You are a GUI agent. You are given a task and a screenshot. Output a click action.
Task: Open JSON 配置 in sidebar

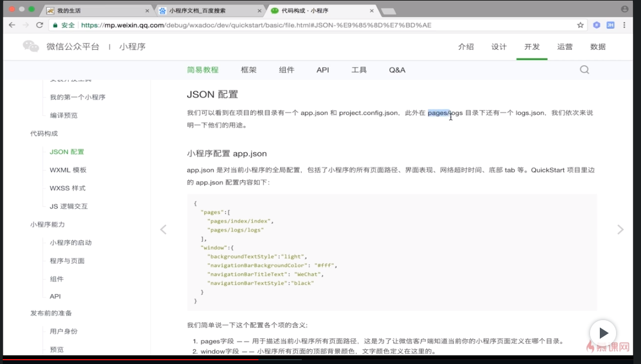pyautogui.click(x=67, y=152)
